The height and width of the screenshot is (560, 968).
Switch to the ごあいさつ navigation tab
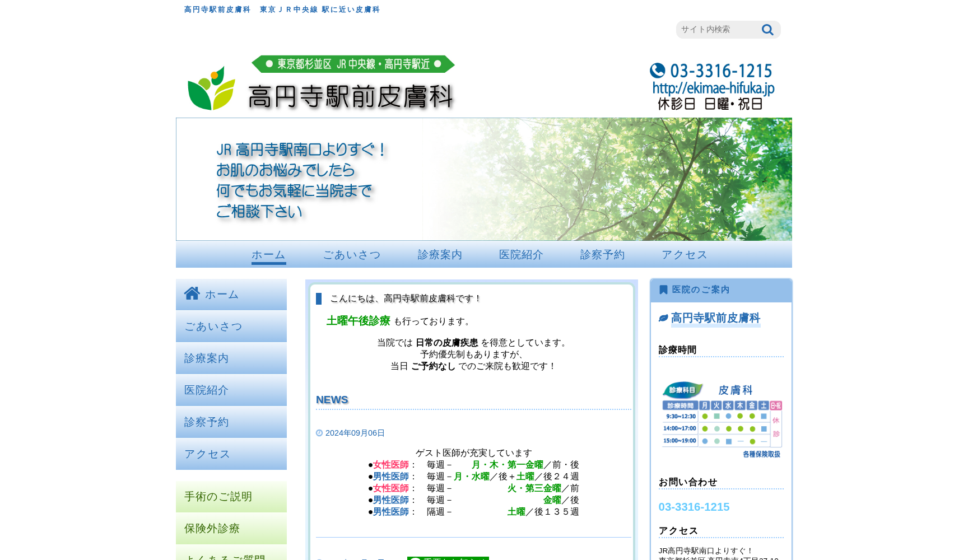tap(352, 255)
